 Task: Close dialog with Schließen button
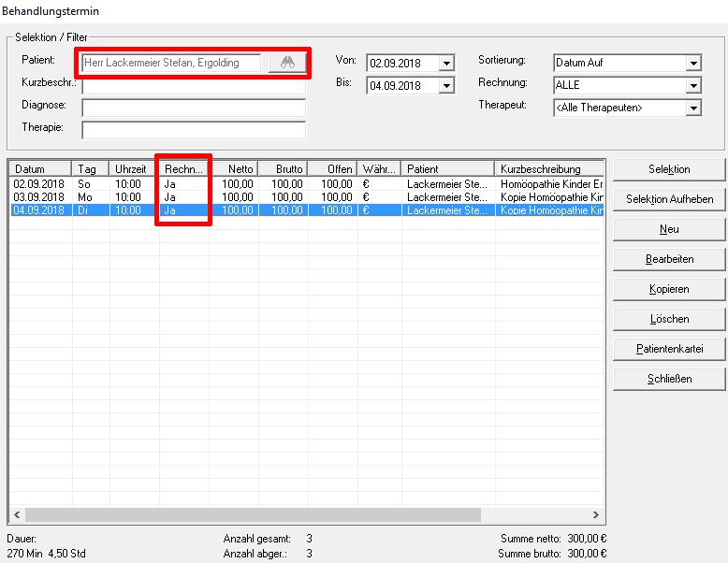point(669,379)
